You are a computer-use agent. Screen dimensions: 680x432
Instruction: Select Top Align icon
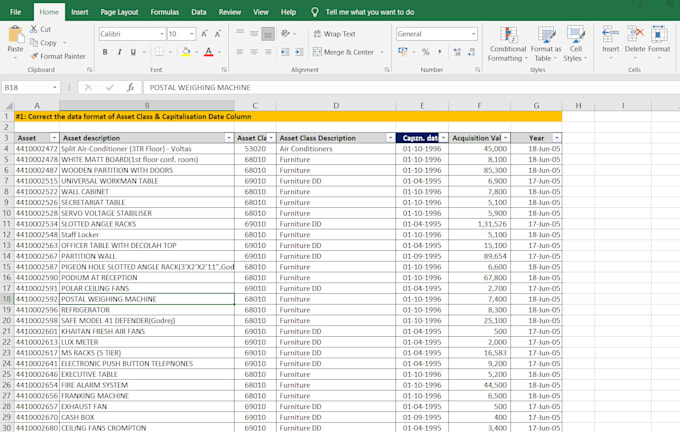(240, 33)
